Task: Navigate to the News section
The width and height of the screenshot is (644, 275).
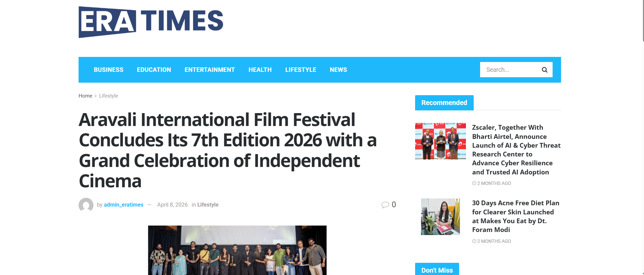Action: tap(338, 70)
